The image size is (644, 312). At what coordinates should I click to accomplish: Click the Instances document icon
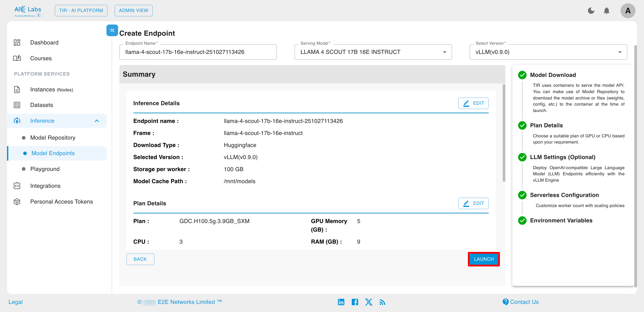tap(17, 89)
